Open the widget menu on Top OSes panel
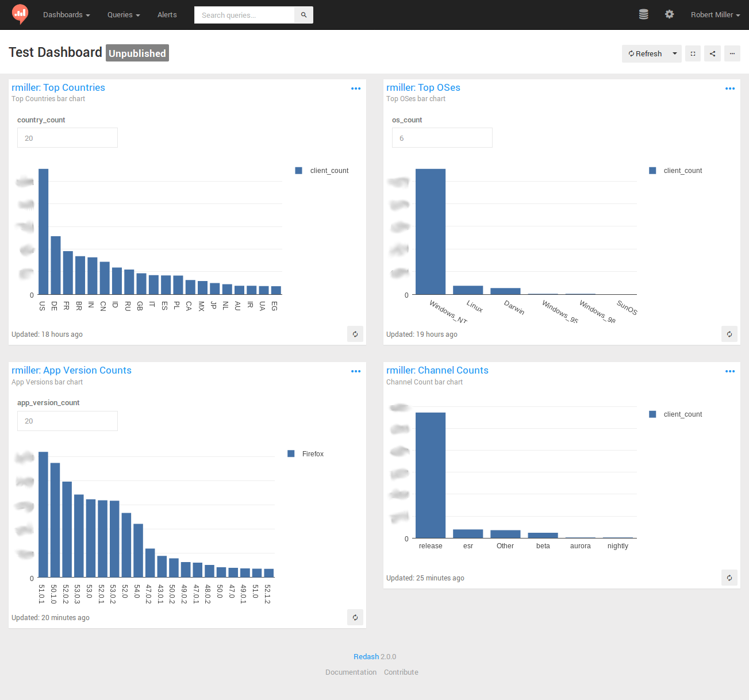This screenshot has height=700, width=749. pyautogui.click(x=729, y=88)
